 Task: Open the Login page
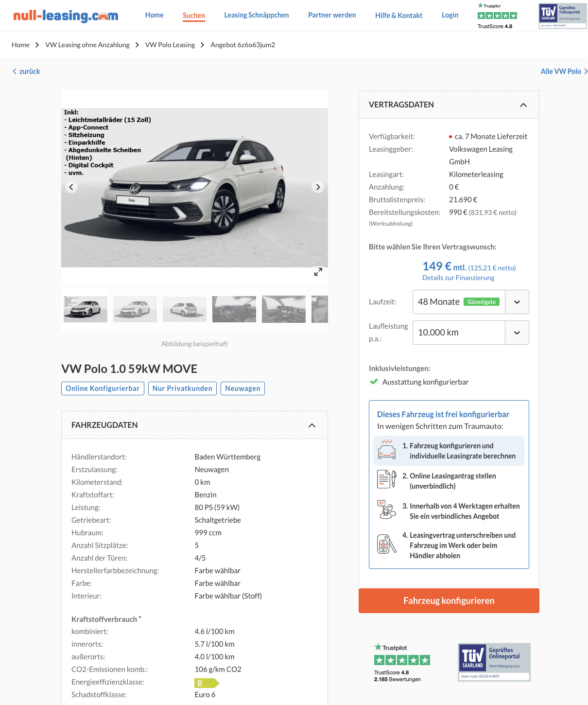[x=450, y=15]
